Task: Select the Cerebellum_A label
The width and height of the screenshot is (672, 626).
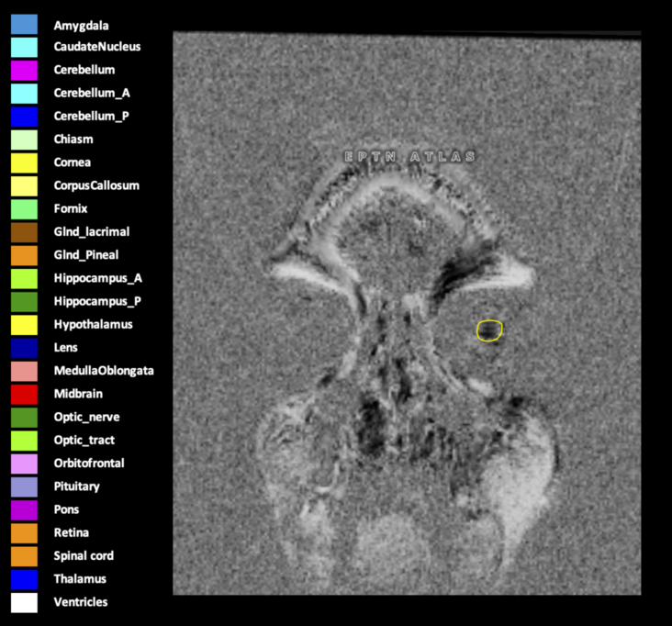Action: (x=92, y=93)
